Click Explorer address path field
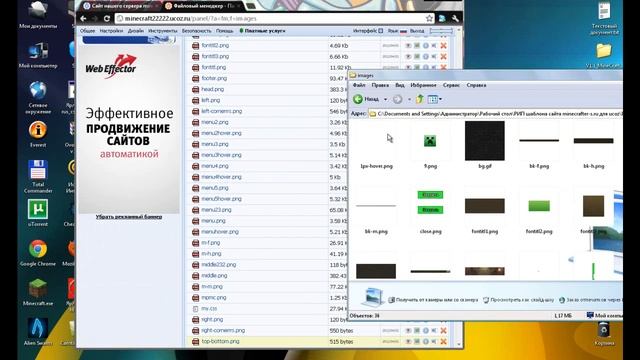 click(x=496, y=114)
